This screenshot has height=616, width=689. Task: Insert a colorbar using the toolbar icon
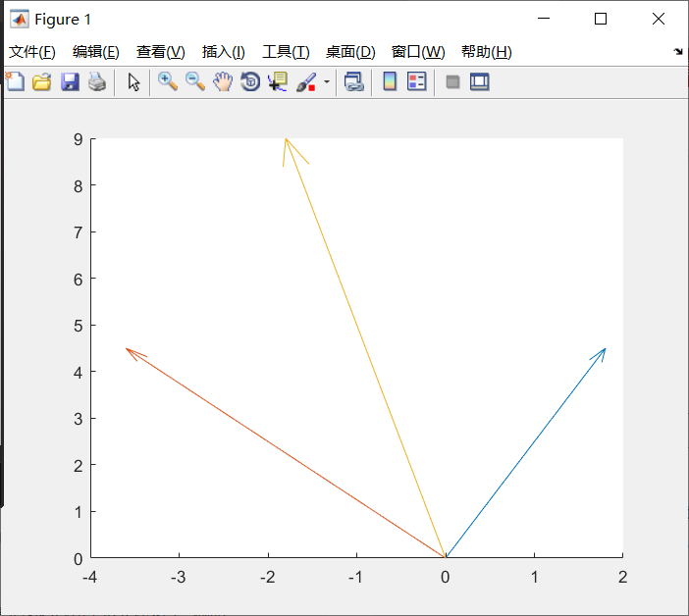[390, 81]
